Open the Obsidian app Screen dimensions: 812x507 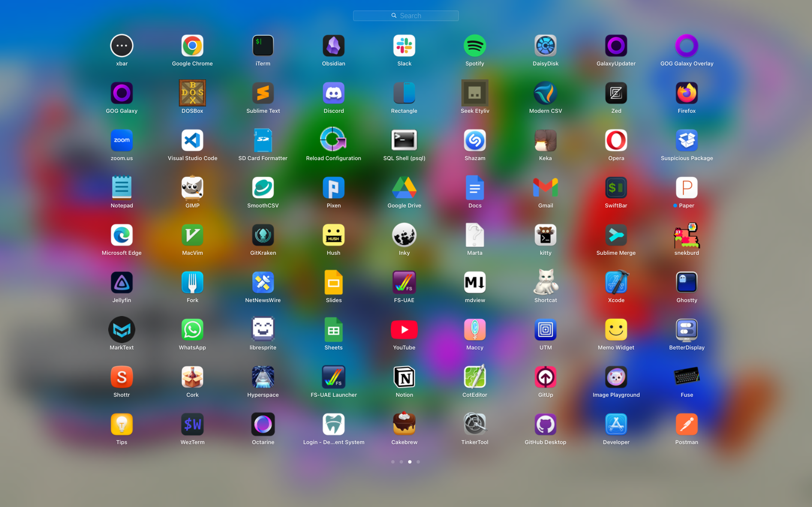(x=333, y=46)
